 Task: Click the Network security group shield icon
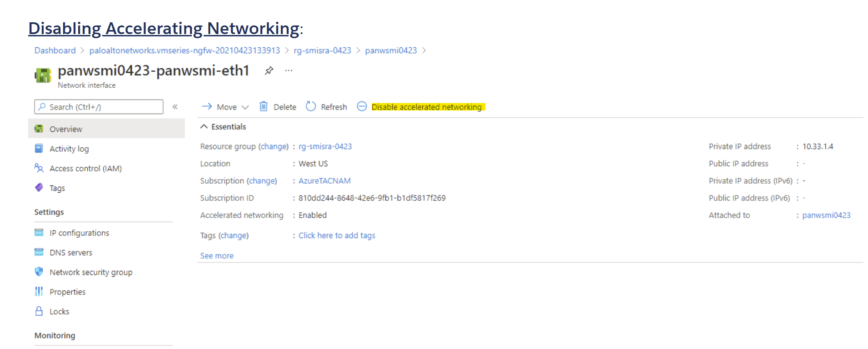pos(39,271)
